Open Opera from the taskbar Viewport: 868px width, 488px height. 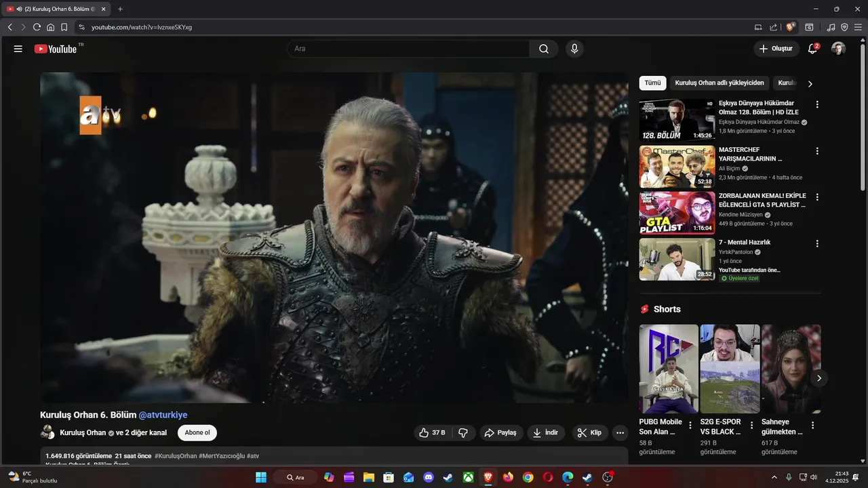click(547, 477)
